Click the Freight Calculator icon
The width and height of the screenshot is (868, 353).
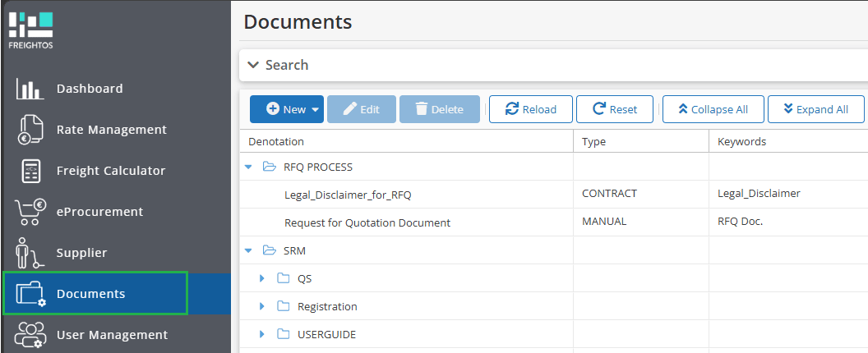coord(30,171)
